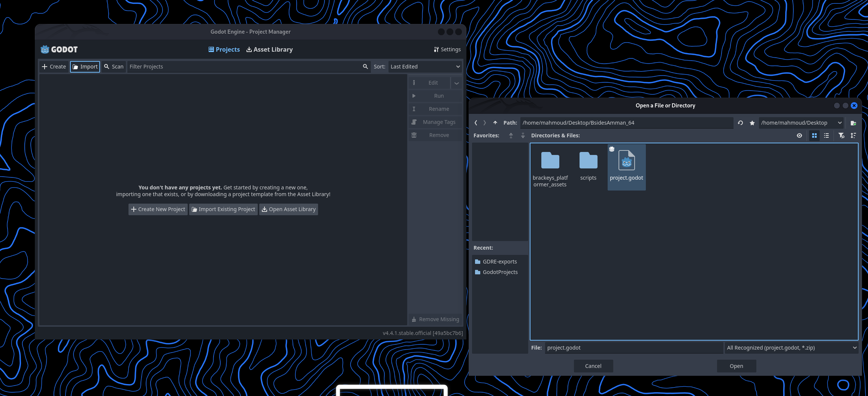Open the brackeys_platformer_assets folder
Image resolution: width=868 pixels, height=396 pixels.
point(550,168)
